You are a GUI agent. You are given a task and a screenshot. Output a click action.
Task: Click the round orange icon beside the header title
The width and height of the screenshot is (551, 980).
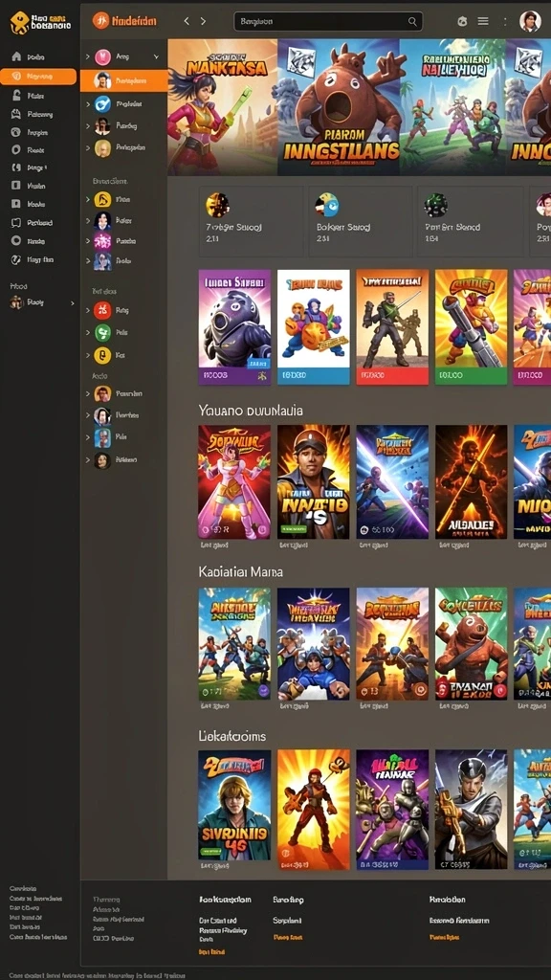tap(100, 21)
